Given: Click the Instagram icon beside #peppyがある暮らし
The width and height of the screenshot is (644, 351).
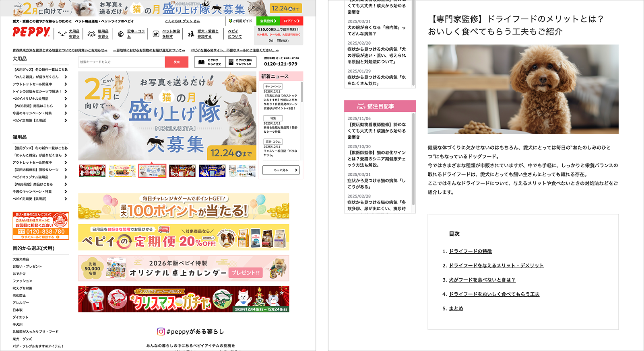Looking at the screenshot, I should [161, 331].
